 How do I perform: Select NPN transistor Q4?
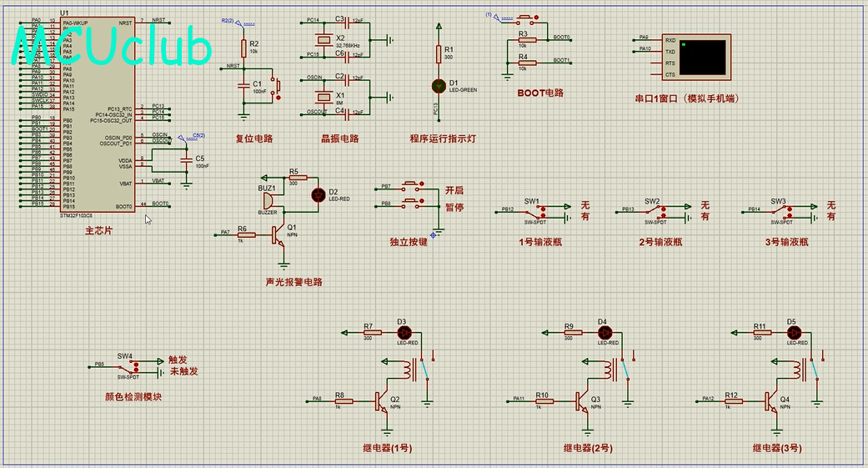coord(771,401)
